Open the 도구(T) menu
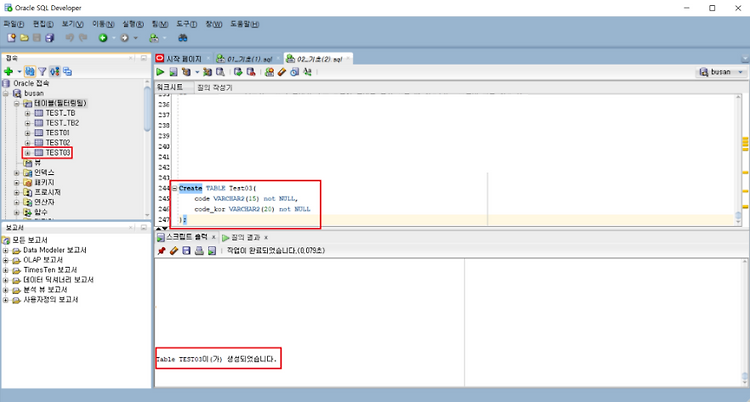 point(186,24)
